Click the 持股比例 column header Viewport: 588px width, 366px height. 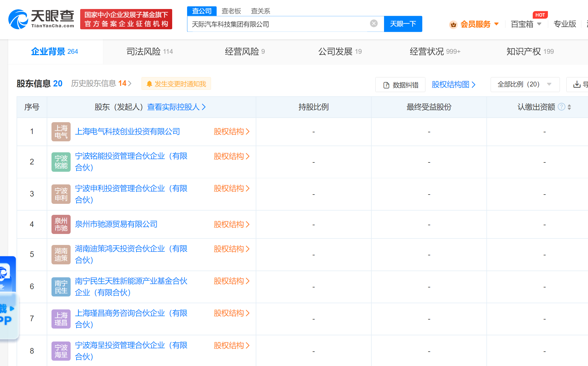click(x=313, y=107)
